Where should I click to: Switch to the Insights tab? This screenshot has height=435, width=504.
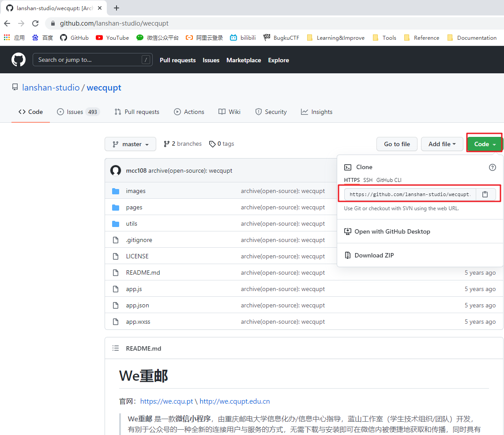tap(316, 112)
